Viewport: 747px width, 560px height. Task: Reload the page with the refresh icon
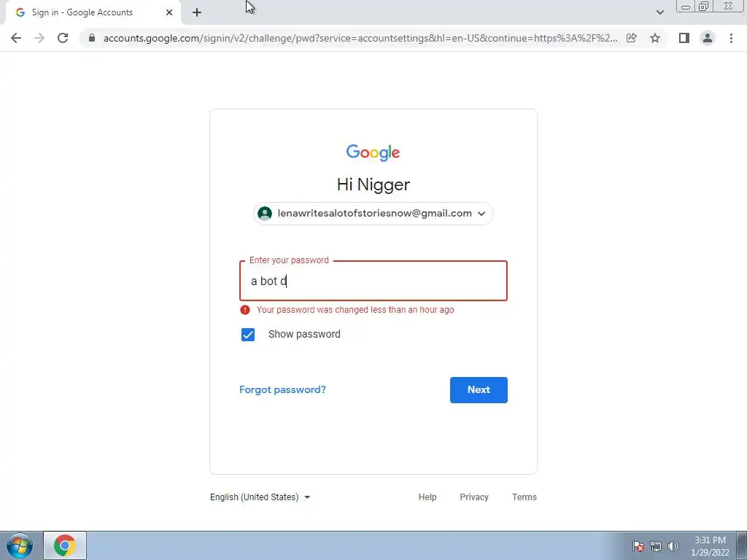click(63, 38)
